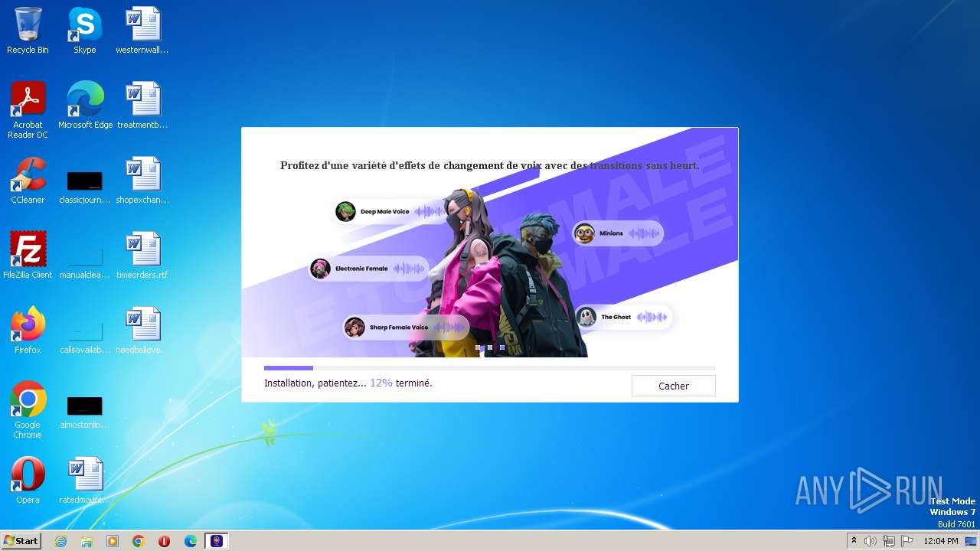Screen dimensions: 980x551
Task: Open the Firefox desktop shortcut
Action: (x=28, y=331)
